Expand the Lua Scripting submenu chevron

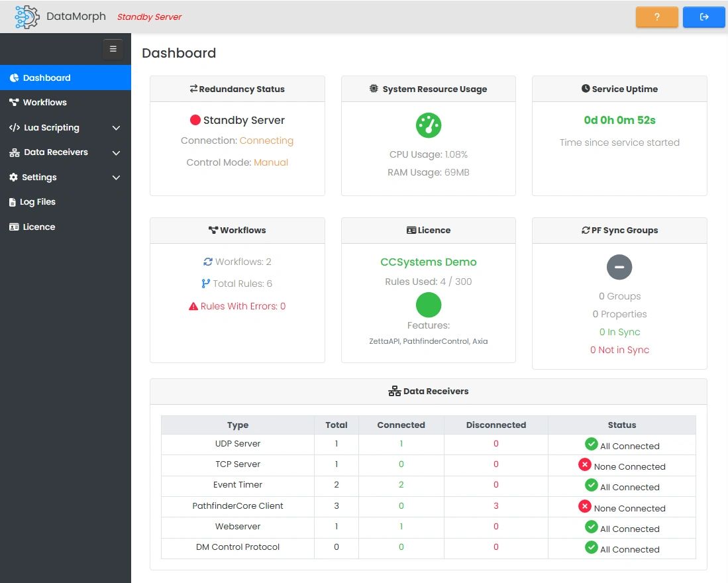coord(116,128)
